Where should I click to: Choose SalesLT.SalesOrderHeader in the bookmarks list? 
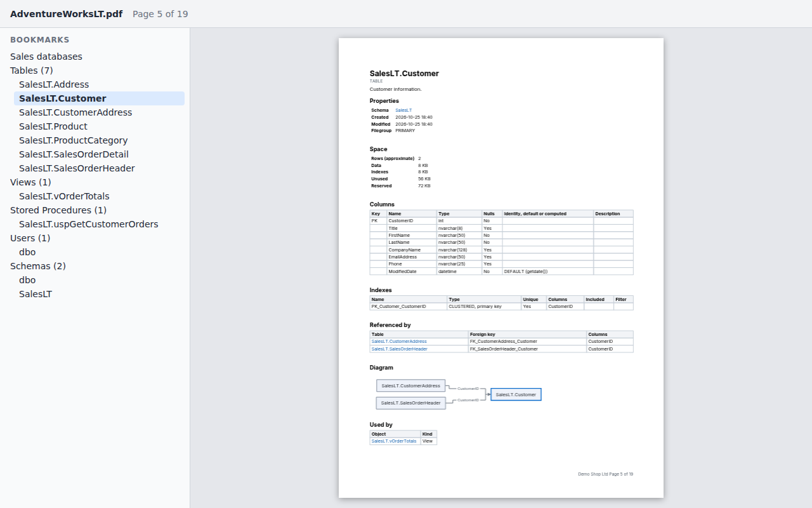click(77, 168)
